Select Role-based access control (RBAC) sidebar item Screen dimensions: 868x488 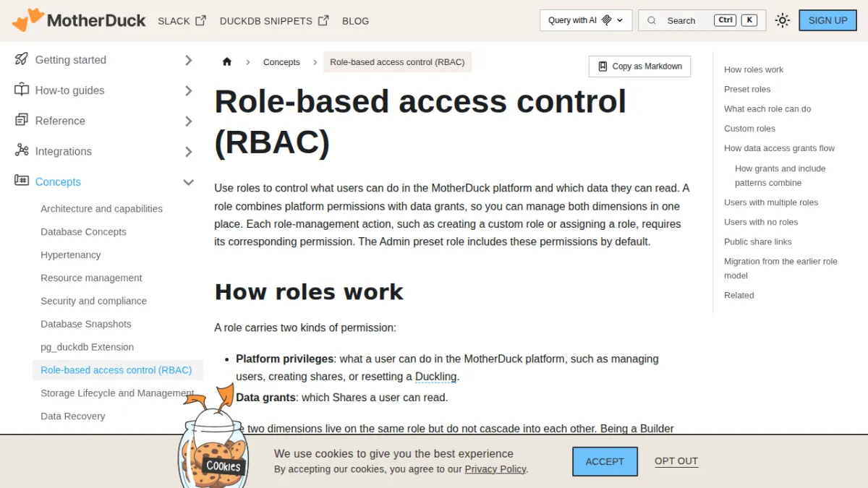pyautogui.click(x=118, y=370)
